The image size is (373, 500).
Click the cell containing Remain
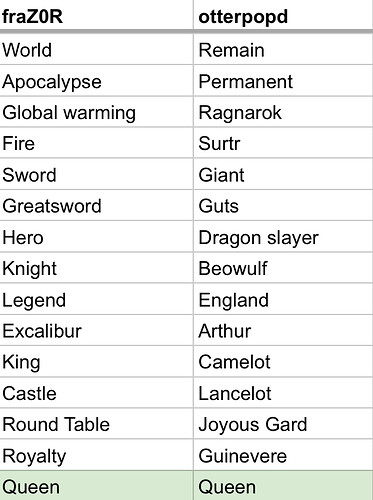click(283, 49)
